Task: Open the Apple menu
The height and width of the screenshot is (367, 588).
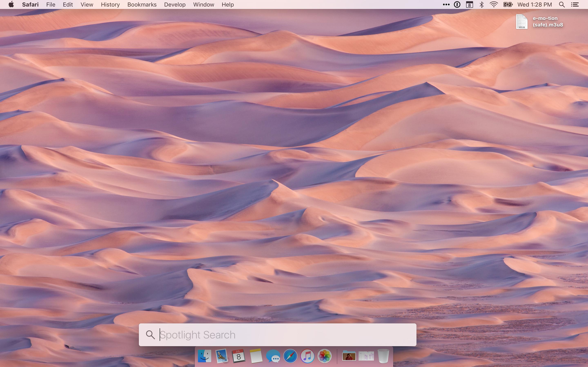Action: coord(11,5)
